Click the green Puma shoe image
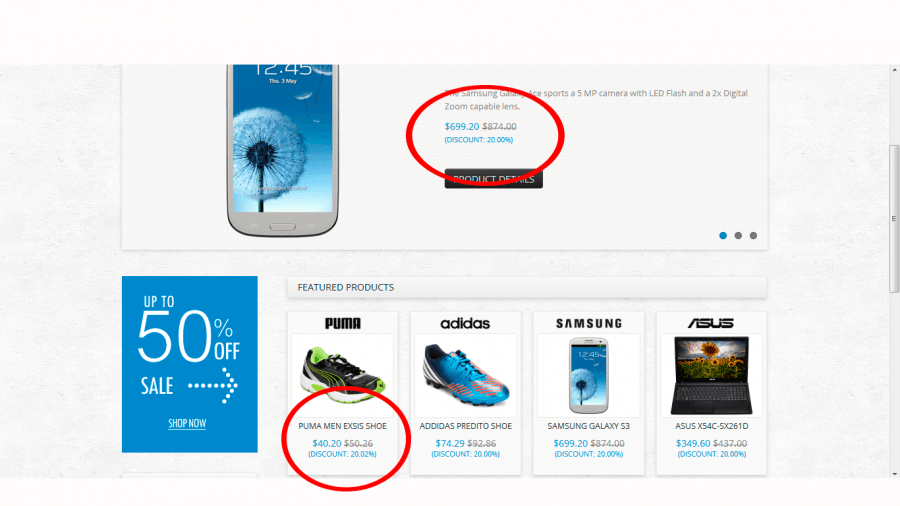 click(x=343, y=375)
